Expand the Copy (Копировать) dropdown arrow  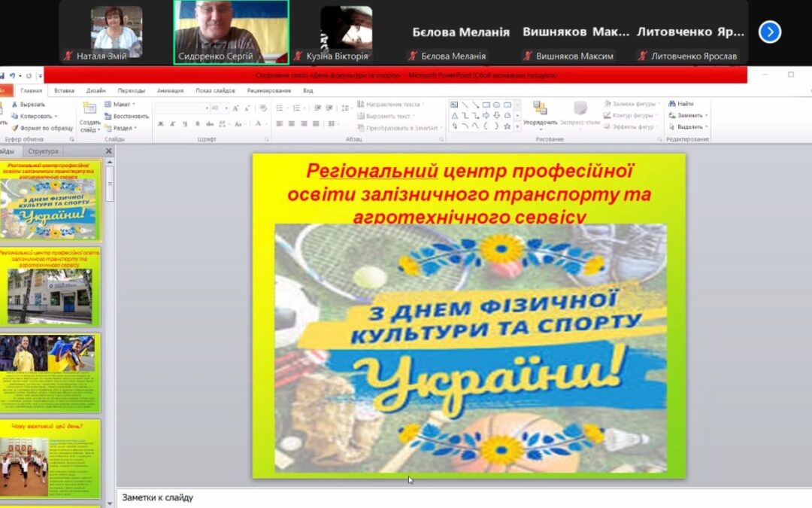tap(56, 116)
